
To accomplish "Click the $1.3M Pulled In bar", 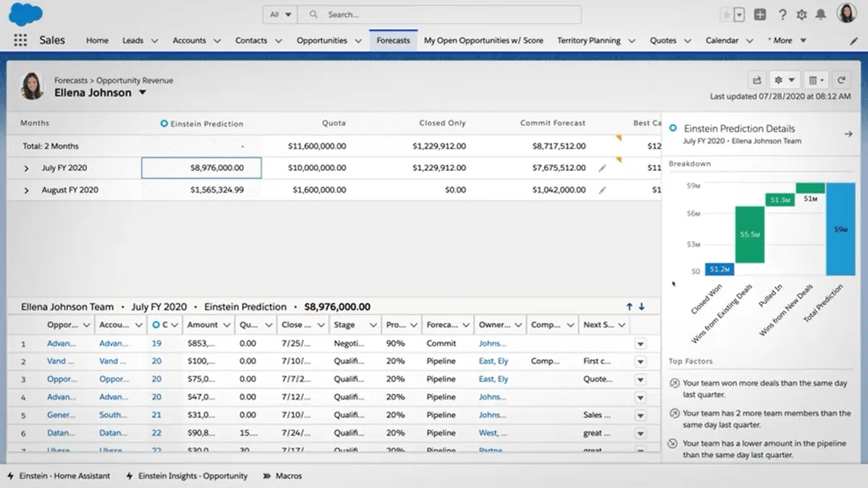I will [780, 200].
